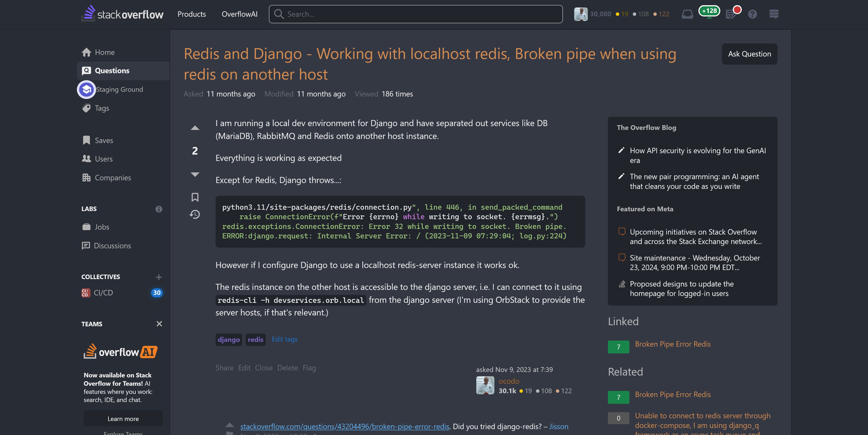Upvote the question
868x435 pixels.
point(195,128)
